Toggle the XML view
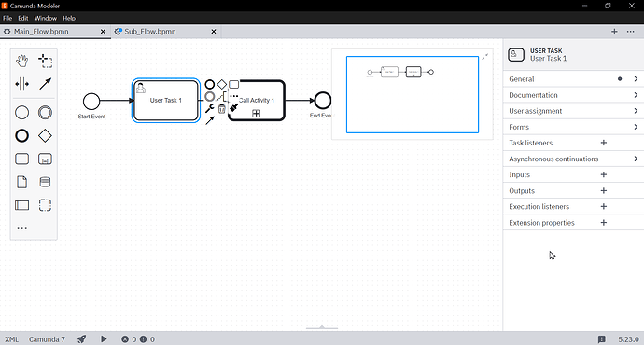The width and height of the screenshot is (644, 345). (x=12, y=339)
